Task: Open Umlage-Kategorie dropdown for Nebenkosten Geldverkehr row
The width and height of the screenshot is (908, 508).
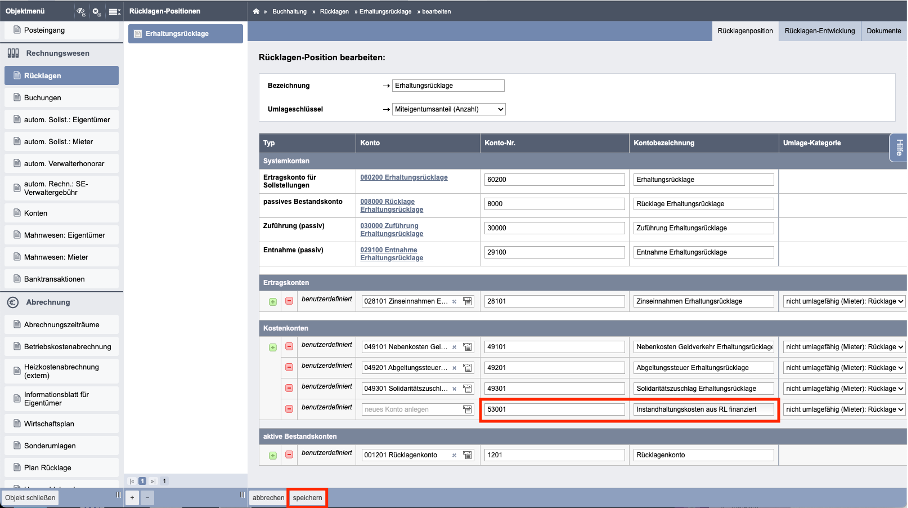Action: tap(844, 347)
